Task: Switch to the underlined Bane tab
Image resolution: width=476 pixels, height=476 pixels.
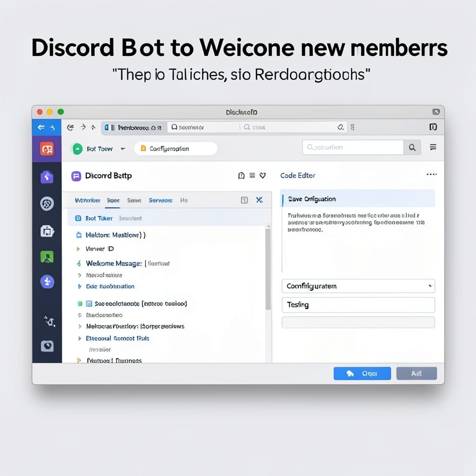Action: (113, 200)
